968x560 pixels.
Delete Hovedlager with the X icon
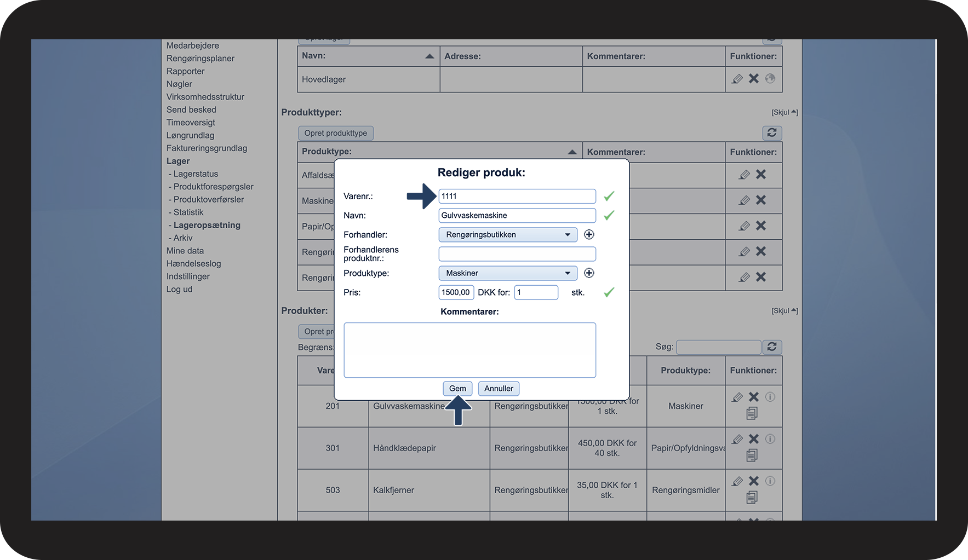pyautogui.click(x=754, y=79)
